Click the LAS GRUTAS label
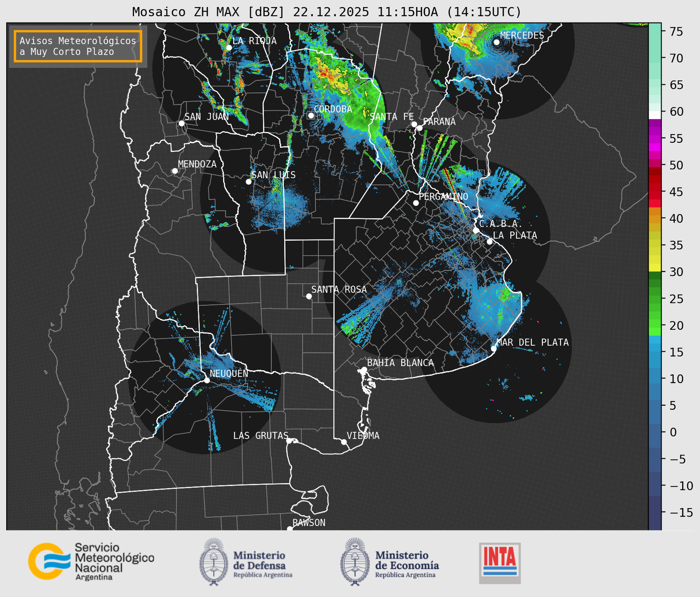Image resolution: width=700 pixels, height=597 pixels. point(261,436)
